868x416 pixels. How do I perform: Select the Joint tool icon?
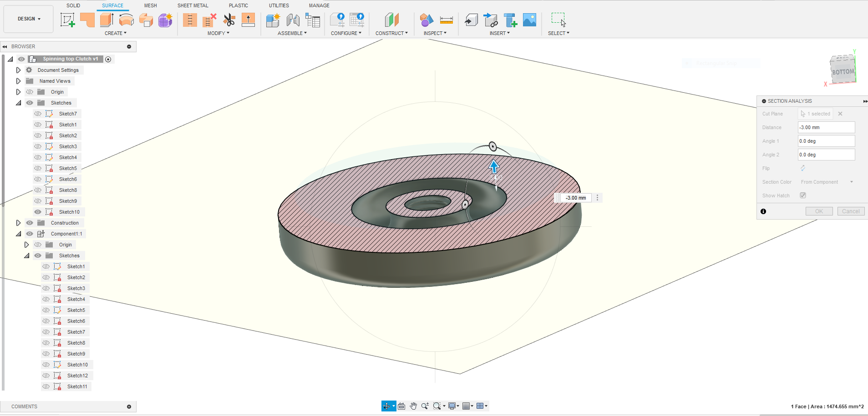[293, 20]
